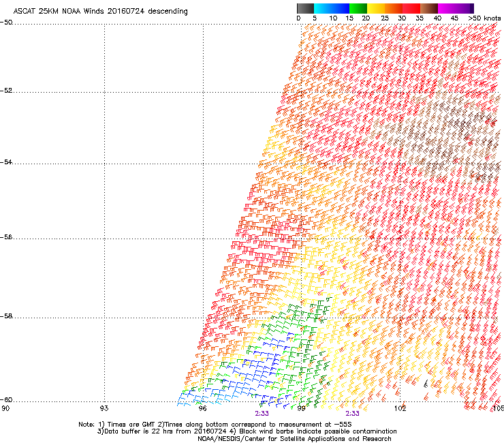Click the note line starting 'Note: 1) Times are GMT'
Screen dimensions: 504x443
click(215, 425)
